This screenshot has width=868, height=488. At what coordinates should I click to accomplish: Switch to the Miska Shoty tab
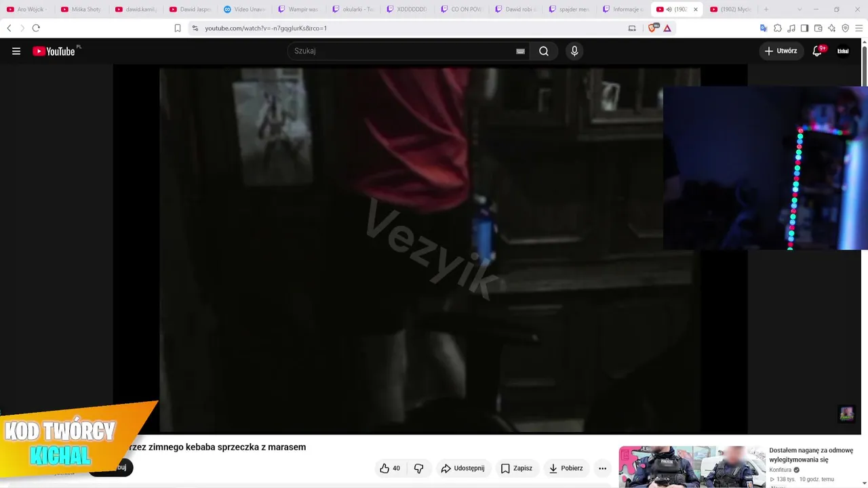point(81,9)
